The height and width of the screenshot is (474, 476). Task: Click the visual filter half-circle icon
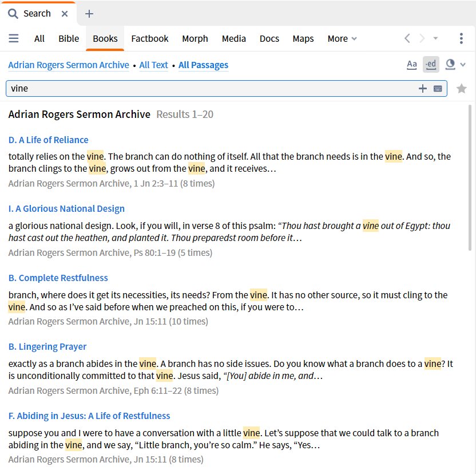point(450,64)
